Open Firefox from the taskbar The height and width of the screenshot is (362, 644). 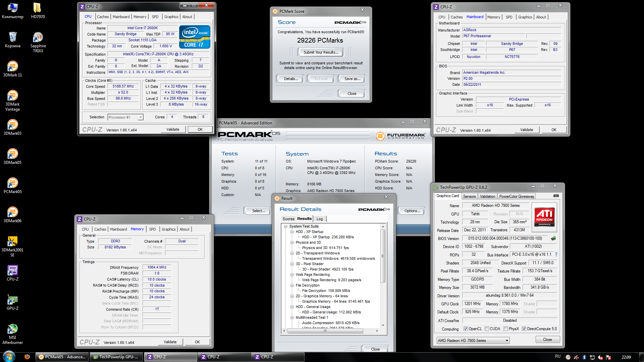(x=27, y=357)
